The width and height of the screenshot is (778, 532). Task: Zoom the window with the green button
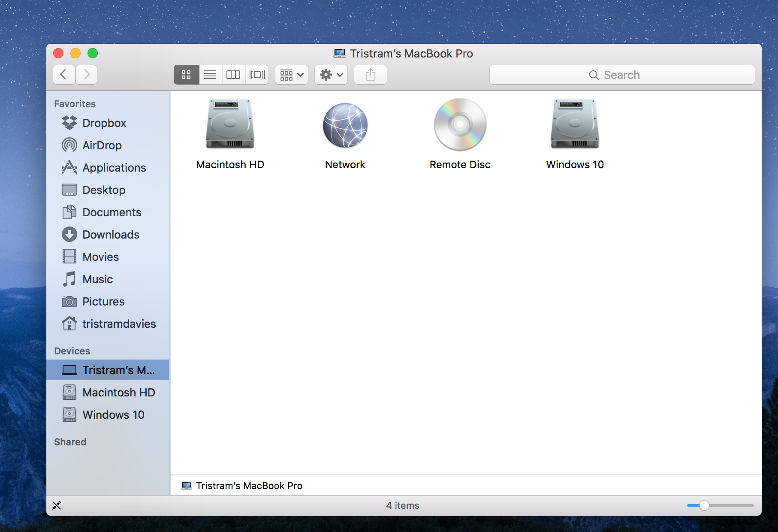pos(93,53)
